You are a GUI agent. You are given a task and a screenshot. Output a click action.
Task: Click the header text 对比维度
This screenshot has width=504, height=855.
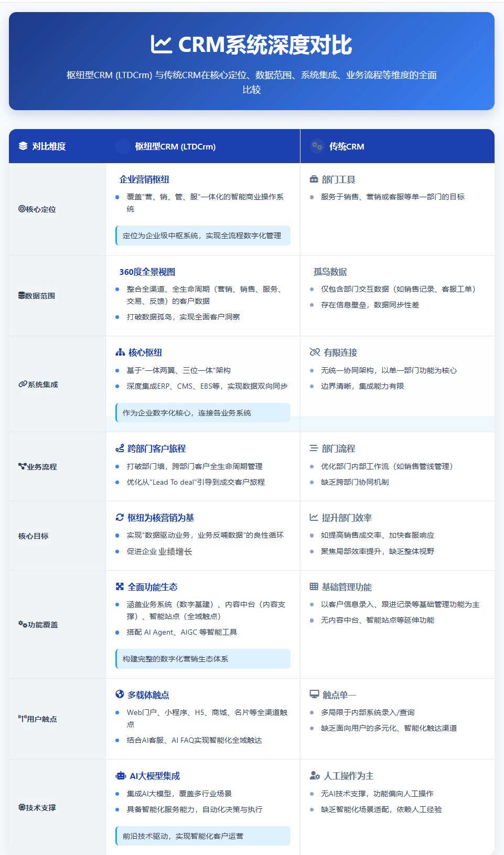pos(49,146)
